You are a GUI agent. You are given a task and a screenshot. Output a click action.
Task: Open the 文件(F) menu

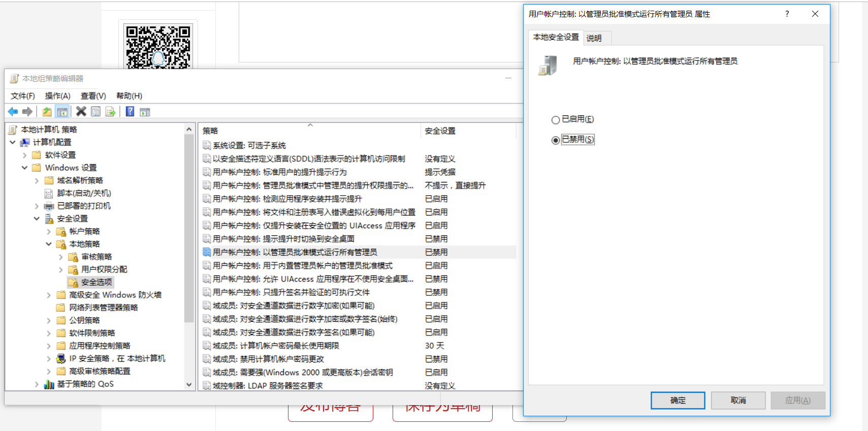(23, 96)
